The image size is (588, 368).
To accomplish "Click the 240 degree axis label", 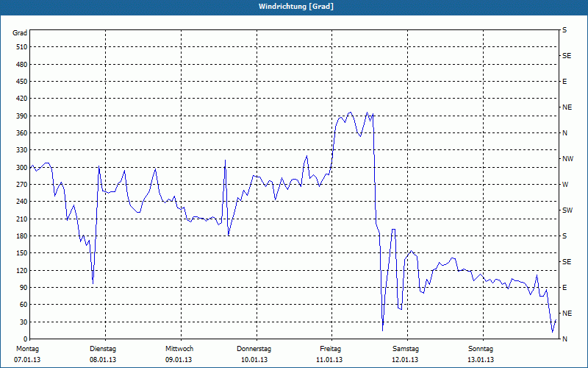I will pos(21,202).
